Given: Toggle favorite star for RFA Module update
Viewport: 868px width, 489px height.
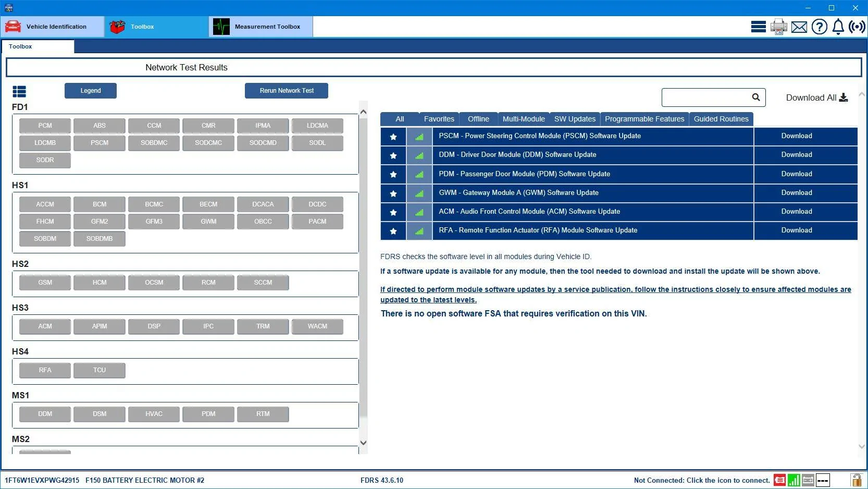Looking at the screenshot, I should (x=393, y=231).
